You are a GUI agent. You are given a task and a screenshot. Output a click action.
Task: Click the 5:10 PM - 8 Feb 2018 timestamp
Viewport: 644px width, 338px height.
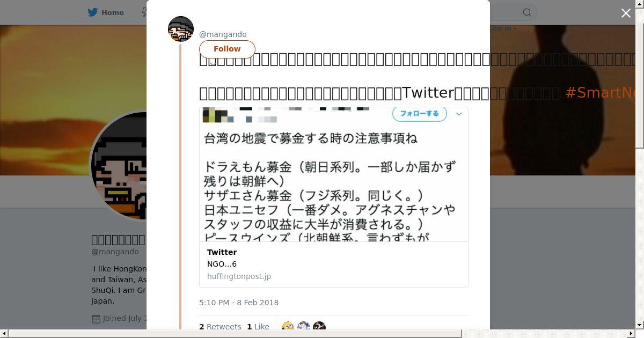(x=239, y=303)
